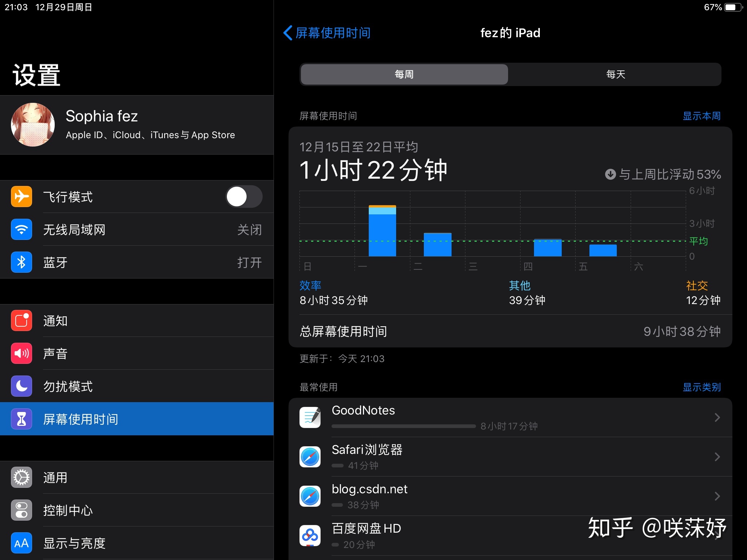This screenshot has width=747, height=560.
Task: Tap the fez的 iPad page title
Action: click(510, 33)
